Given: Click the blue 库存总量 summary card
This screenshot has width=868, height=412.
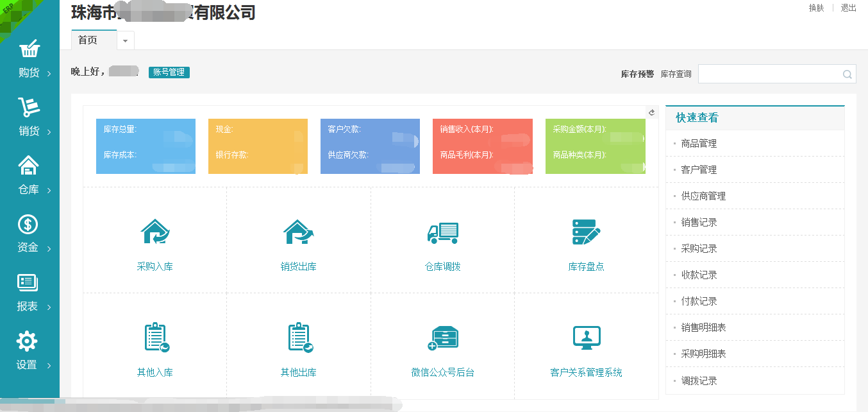Looking at the screenshot, I should pos(146,146).
